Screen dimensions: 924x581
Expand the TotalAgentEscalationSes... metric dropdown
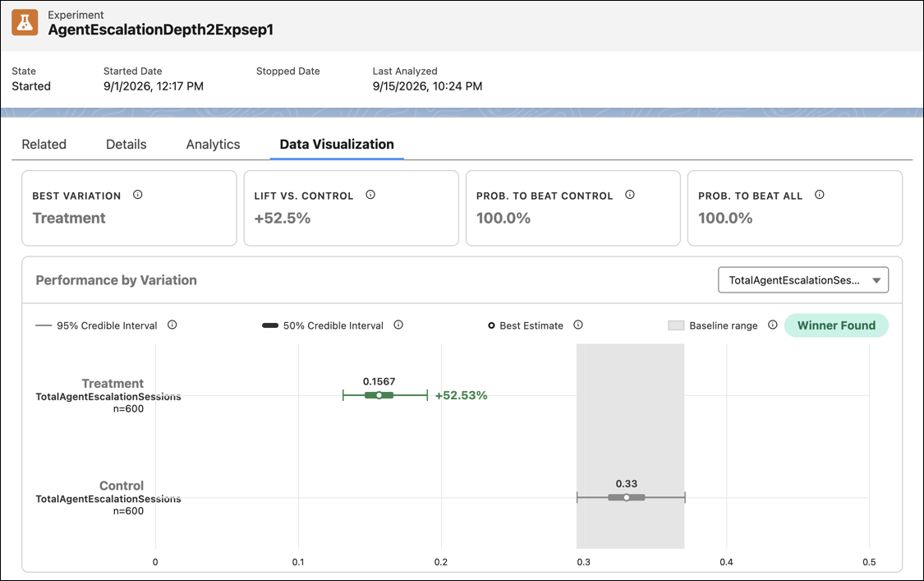pyautogui.click(x=803, y=280)
